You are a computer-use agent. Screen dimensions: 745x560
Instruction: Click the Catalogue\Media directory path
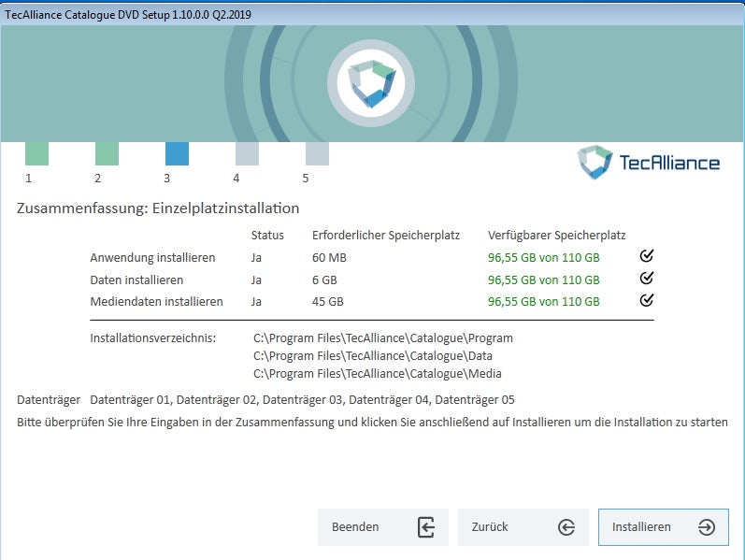click(x=377, y=374)
